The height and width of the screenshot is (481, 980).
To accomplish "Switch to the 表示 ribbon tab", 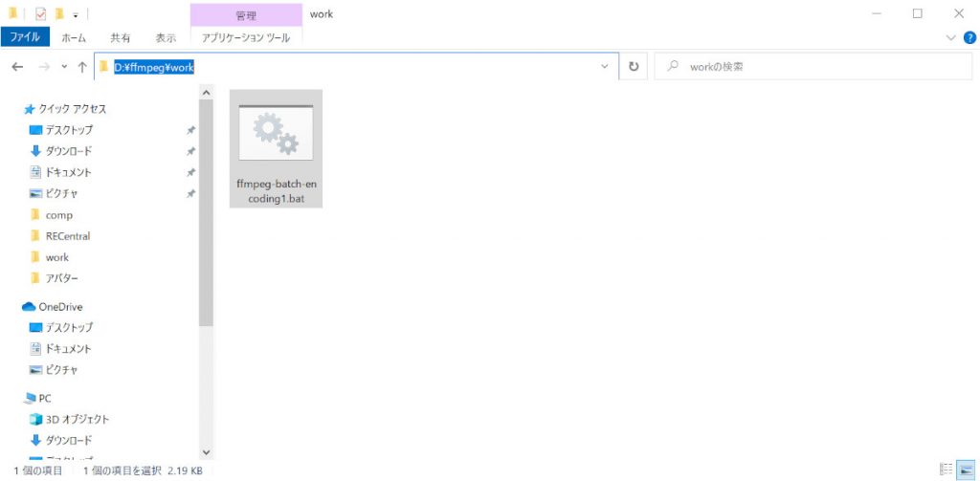I will (166, 38).
